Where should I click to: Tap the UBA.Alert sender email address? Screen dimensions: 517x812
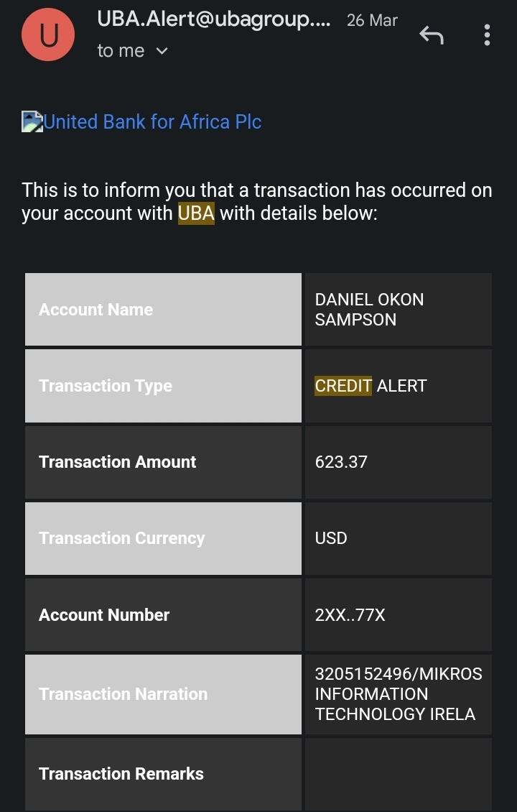coord(214,20)
